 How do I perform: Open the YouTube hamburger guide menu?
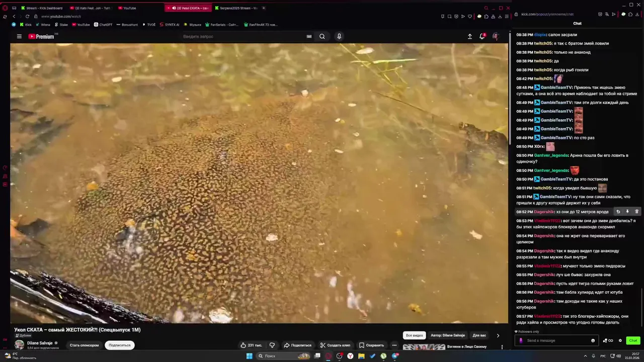(19, 36)
